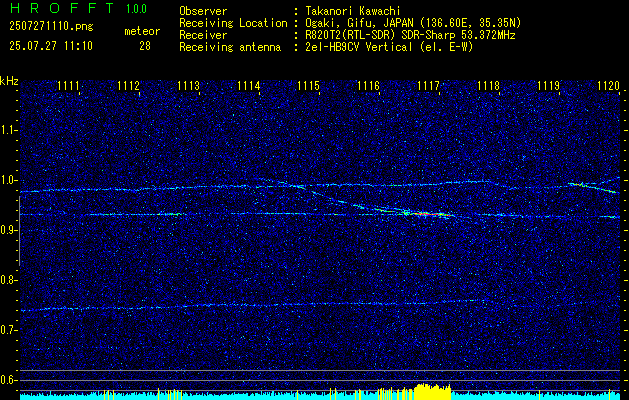Click the 0.8 frequency axis label
This screenshot has height=400, width=629.
coord(8,280)
